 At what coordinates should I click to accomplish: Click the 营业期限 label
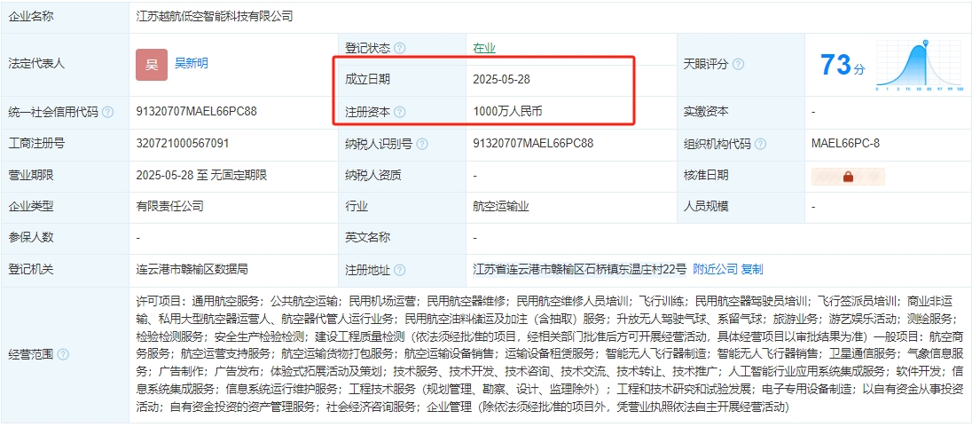[31, 176]
